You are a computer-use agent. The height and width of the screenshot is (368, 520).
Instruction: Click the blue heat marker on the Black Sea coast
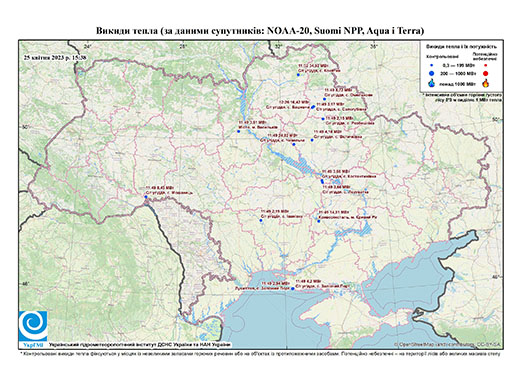click(x=293, y=289)
